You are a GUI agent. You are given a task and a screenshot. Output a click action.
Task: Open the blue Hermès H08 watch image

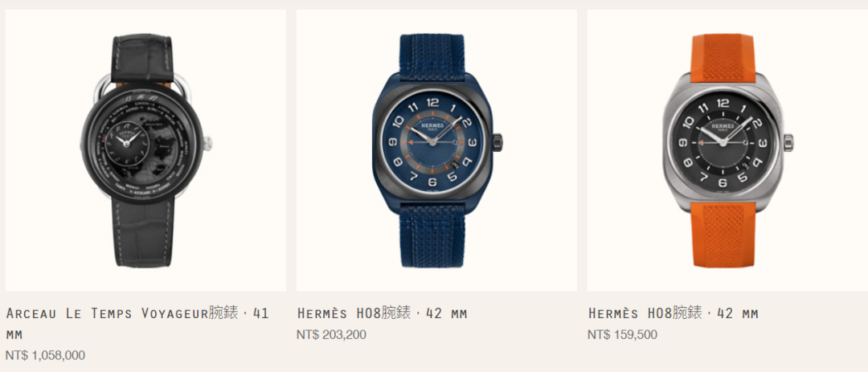tap(436, 150)
